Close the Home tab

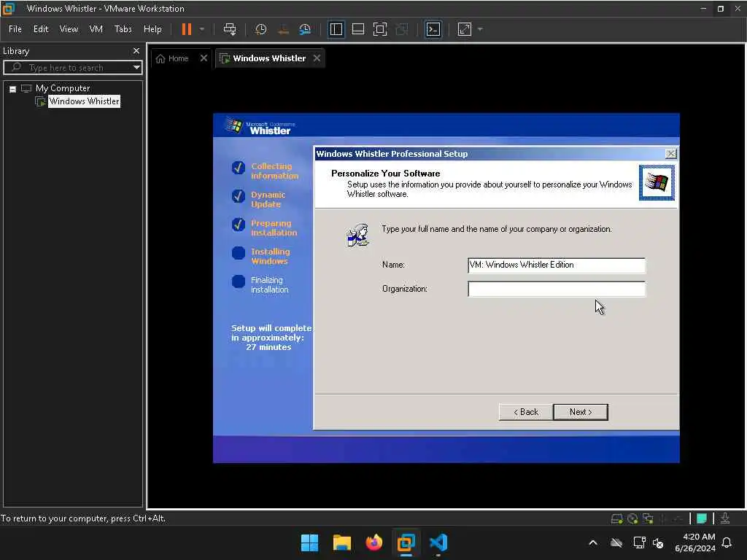coord(204,58)
